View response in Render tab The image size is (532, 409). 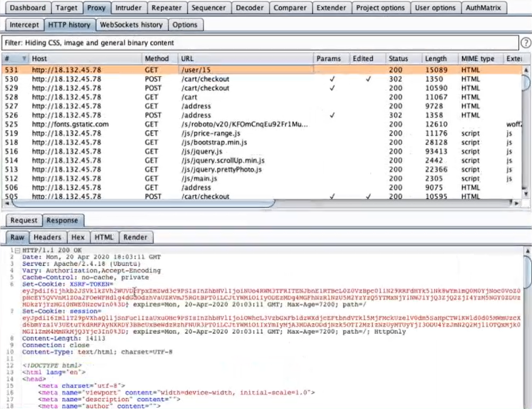(x=135, y=237)
